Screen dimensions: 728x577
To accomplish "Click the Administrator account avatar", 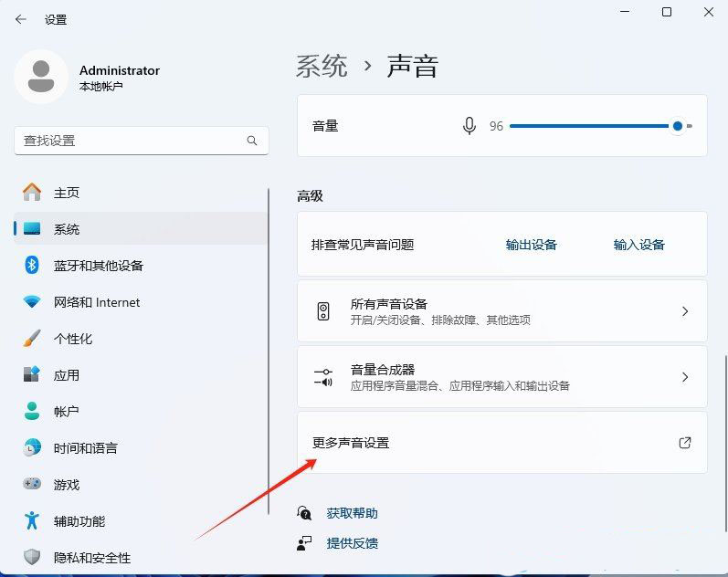I will click(41, 77).
